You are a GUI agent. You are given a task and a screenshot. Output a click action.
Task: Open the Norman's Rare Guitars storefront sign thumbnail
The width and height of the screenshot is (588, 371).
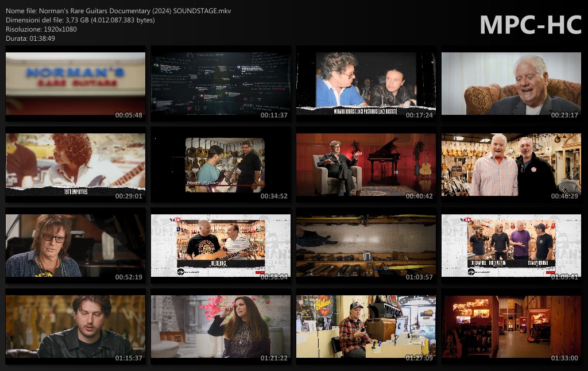coord(75,84)
